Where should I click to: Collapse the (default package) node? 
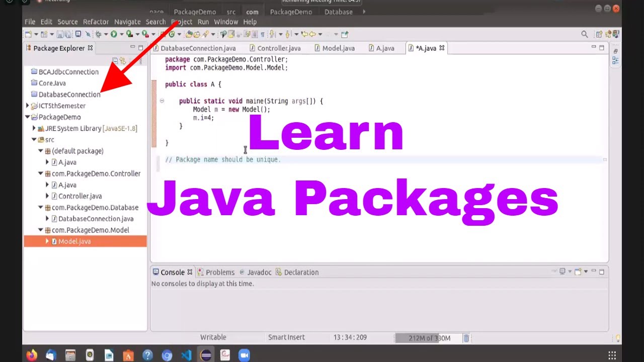tap(41, 151)
